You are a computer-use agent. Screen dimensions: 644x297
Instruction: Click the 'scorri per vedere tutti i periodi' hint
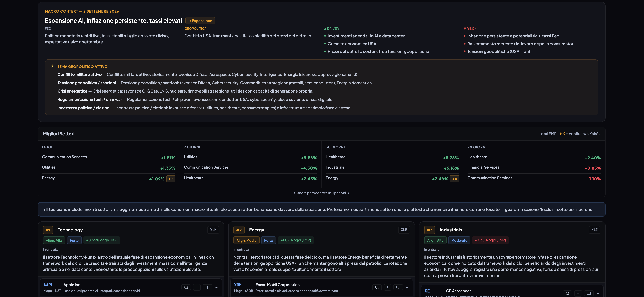point(321,193)
